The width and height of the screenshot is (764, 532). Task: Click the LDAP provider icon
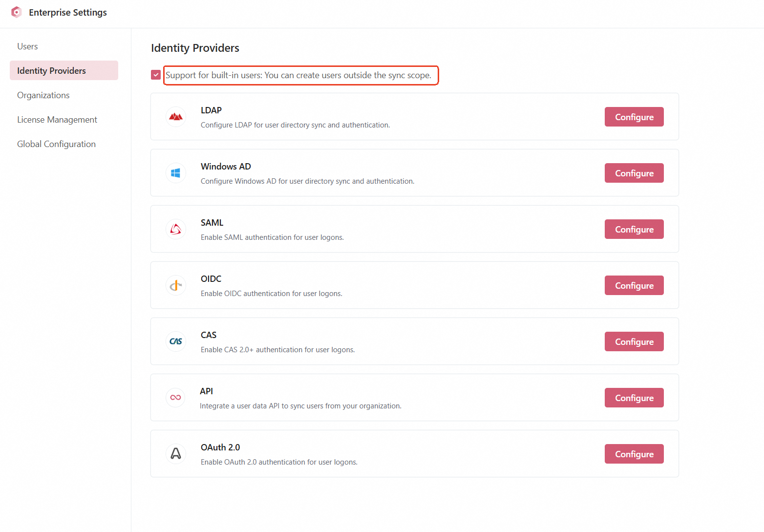(176, 117)
